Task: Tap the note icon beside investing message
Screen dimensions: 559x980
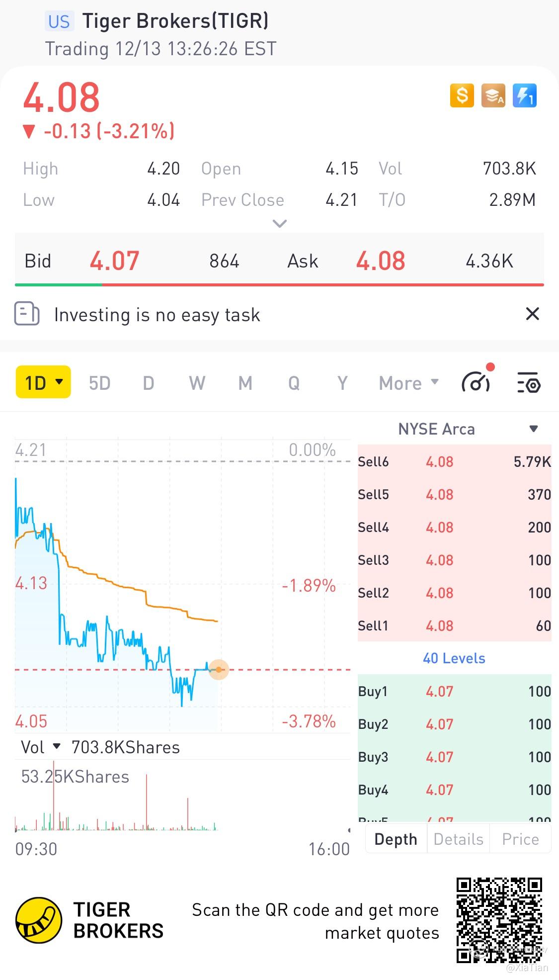Action: click(x=27, y=314)
